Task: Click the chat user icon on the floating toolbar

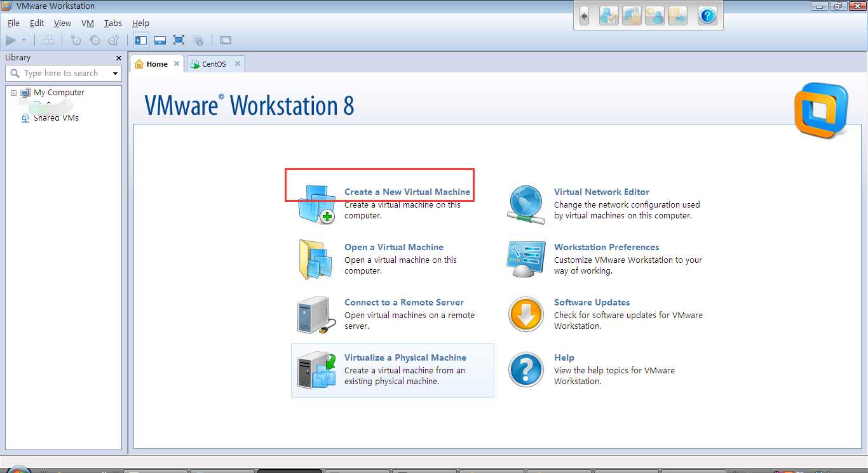Action: click(654, 15)
